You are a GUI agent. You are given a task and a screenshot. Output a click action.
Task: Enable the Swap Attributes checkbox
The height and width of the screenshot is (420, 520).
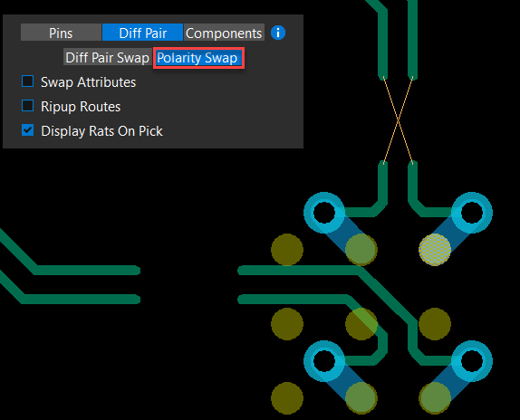(x=27, y=81)
